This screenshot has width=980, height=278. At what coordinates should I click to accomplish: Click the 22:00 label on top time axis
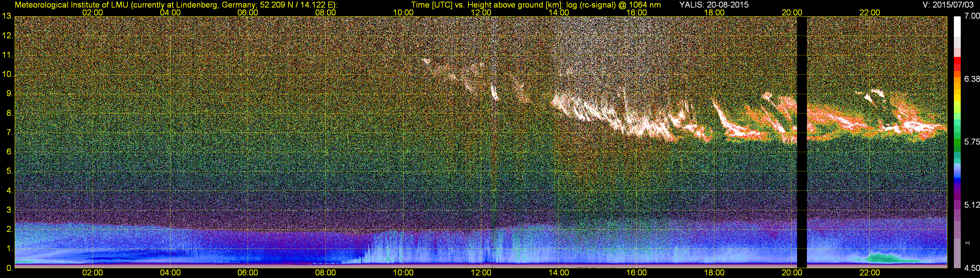point(870,12)
